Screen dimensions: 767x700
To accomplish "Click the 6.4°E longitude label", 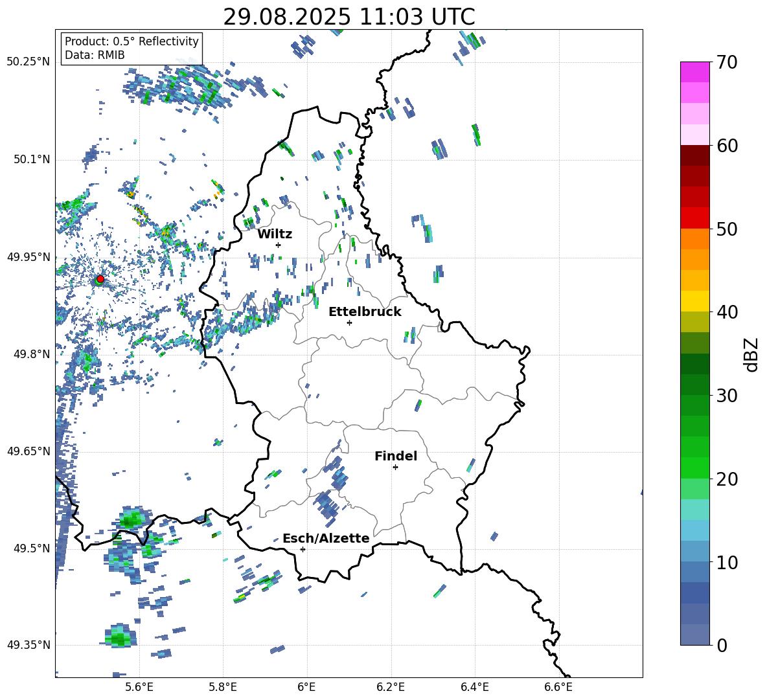I will point(475,687).
